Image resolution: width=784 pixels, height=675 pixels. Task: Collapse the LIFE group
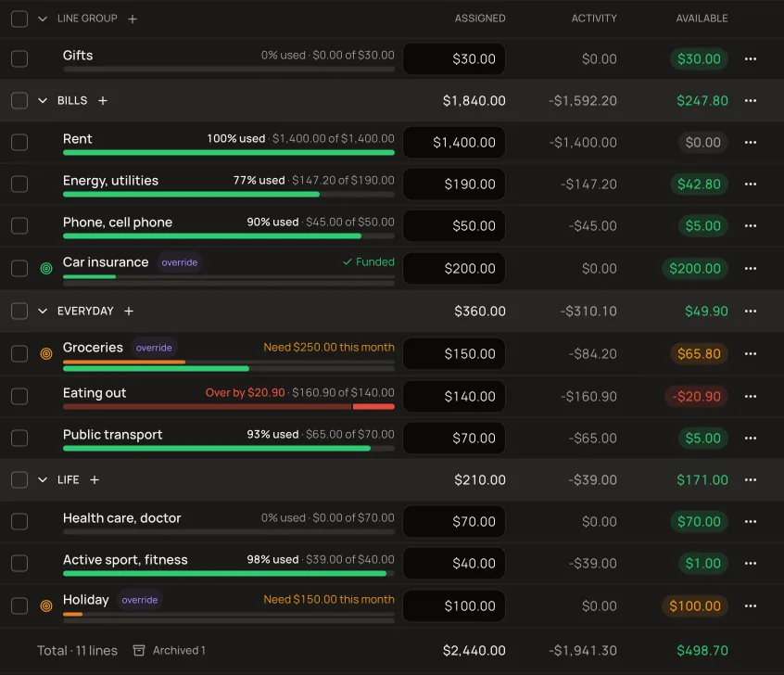[43, 480]
